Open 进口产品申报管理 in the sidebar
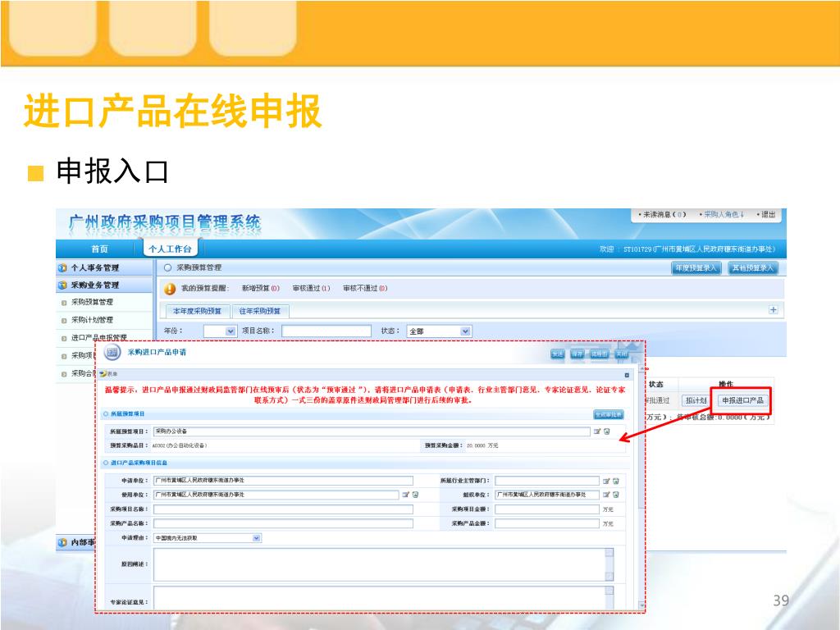The width and height of the screenshot is (840, 630). click(99, 337)
